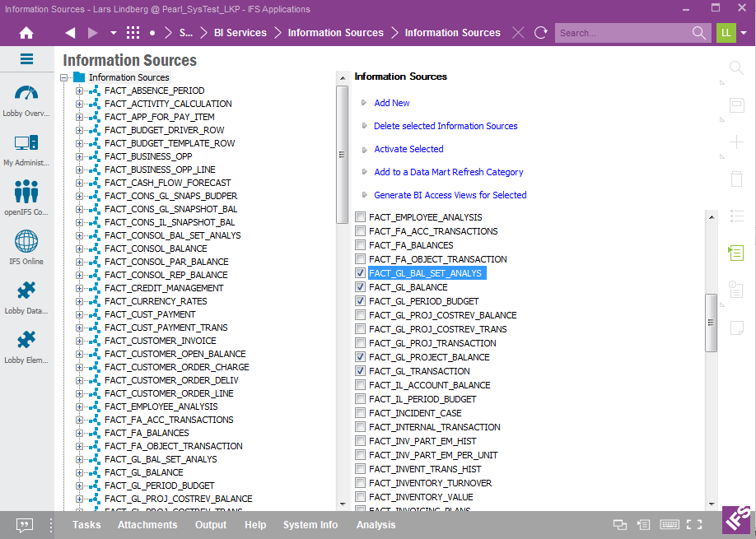This screenshot has height=539, width=756.
Task: Click Delete selected Information Sources link
Action: (446, 126)
